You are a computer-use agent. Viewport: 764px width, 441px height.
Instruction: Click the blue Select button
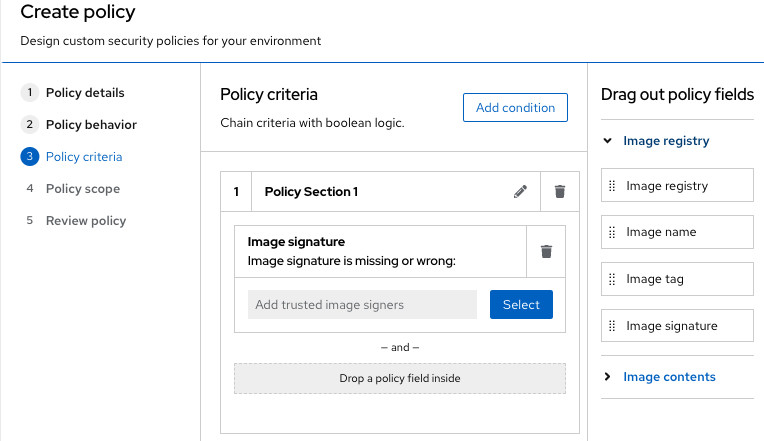click(521, 305)
